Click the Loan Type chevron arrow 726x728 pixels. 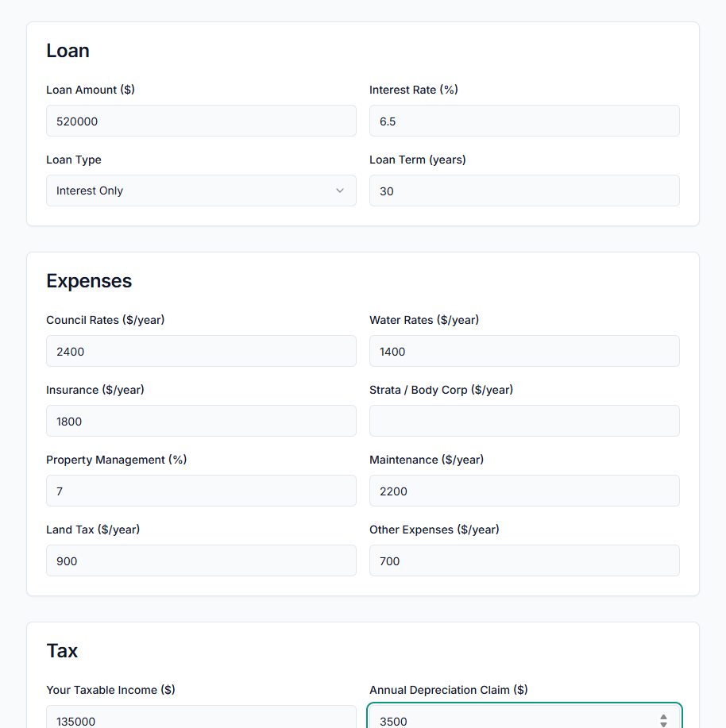340,191
